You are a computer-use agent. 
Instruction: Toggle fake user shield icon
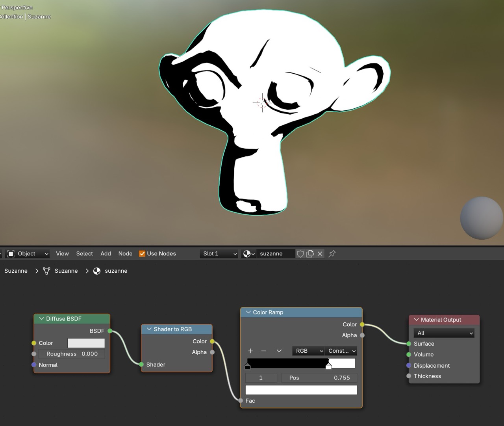(x=300, y=254)
